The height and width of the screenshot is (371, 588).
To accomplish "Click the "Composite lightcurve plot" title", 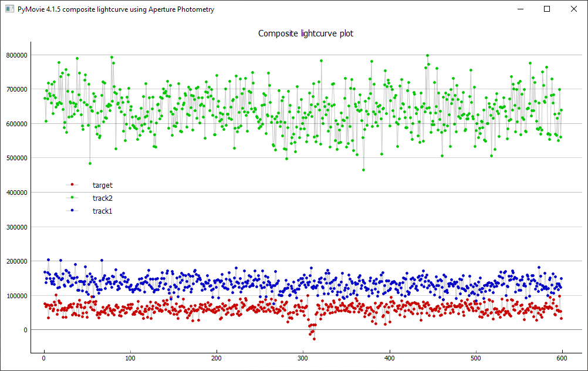I will click(306, 33).
